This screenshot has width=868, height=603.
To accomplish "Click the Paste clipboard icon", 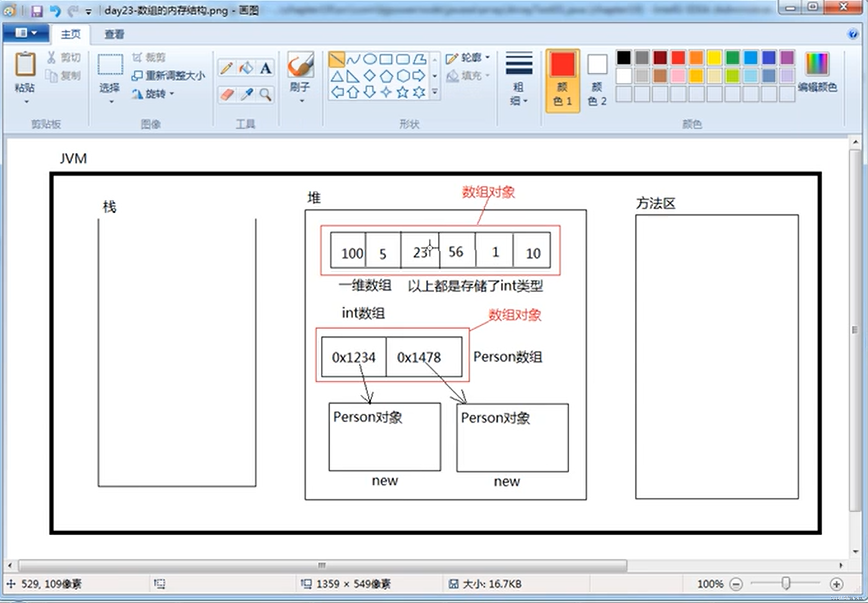I will 25,64.
